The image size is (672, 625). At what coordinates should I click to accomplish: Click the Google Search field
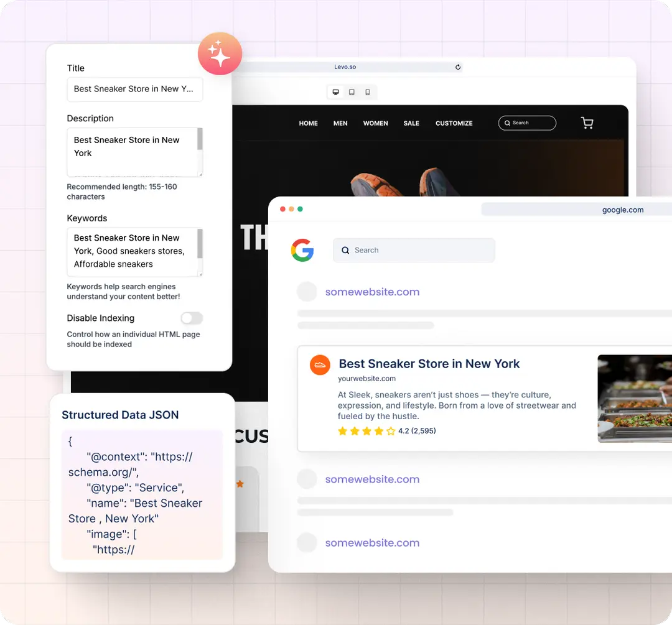click(414, 250)
